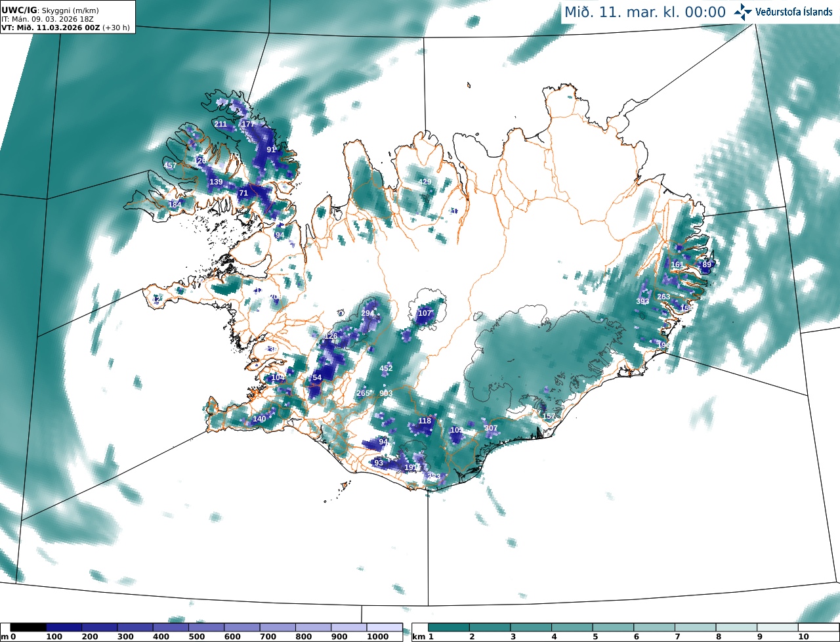Image resolution: width=840 pixels, height=642 pixels.
Task: Click the visibility value 140 on the map
Action: click(260, 419)
